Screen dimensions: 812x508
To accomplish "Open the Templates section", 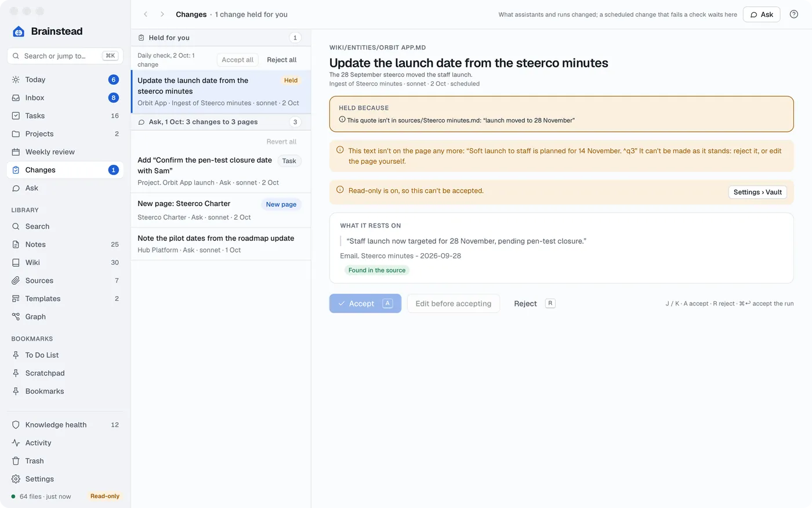I will pyautogui.click(x=65, y=298).
